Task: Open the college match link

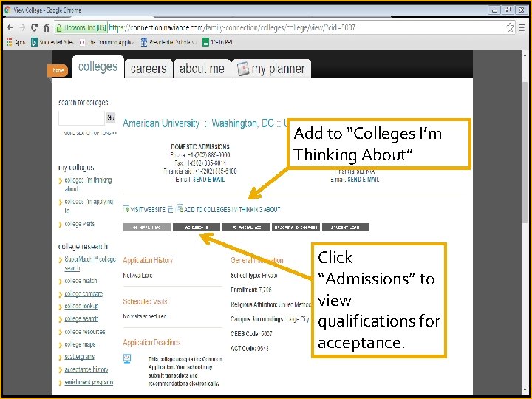Action: point(81,281)
